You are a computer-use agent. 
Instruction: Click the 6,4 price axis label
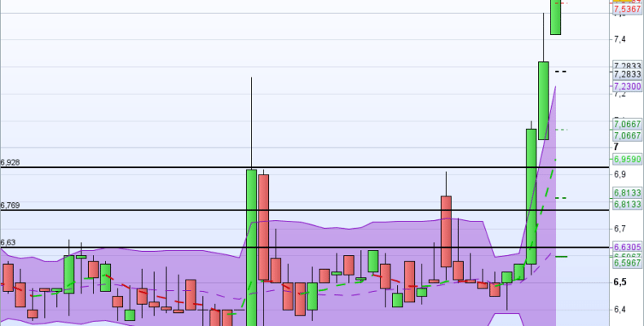pos(620,309)
